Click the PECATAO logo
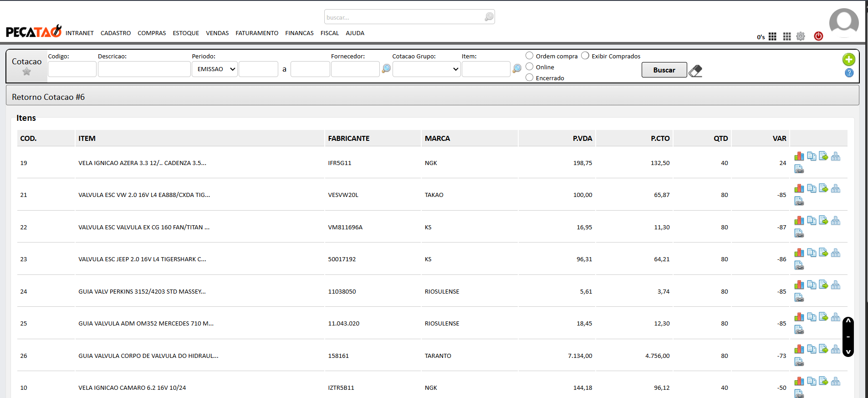The width and height of the screenshot is (868, 398). pyautogui.click(x=34, y=31)
